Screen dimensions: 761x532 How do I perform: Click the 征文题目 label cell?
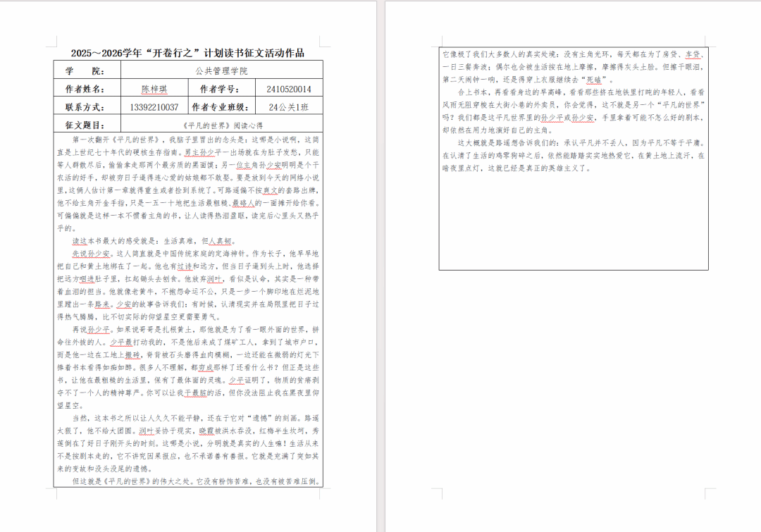pos(87,125)
